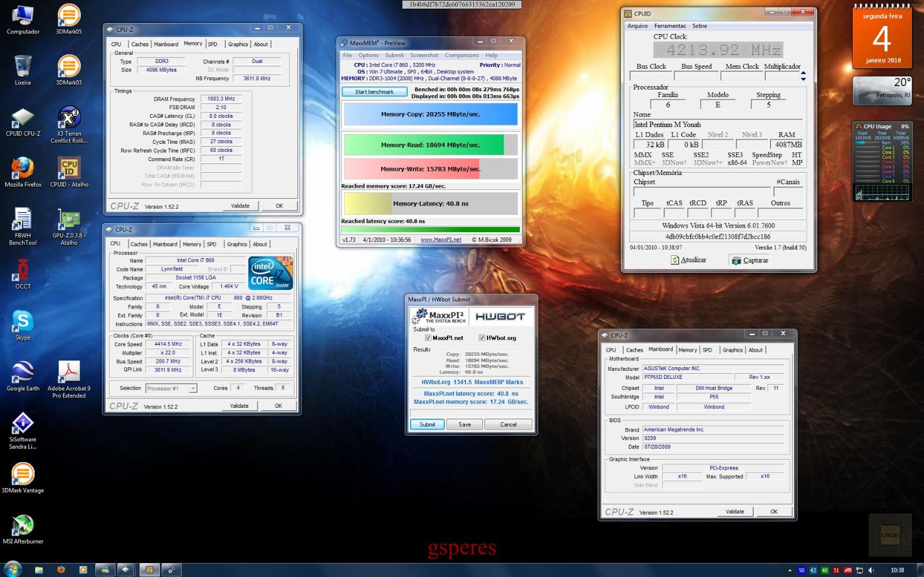
Task: Click the Memory-Copy result bar
Action: (430, 114)
